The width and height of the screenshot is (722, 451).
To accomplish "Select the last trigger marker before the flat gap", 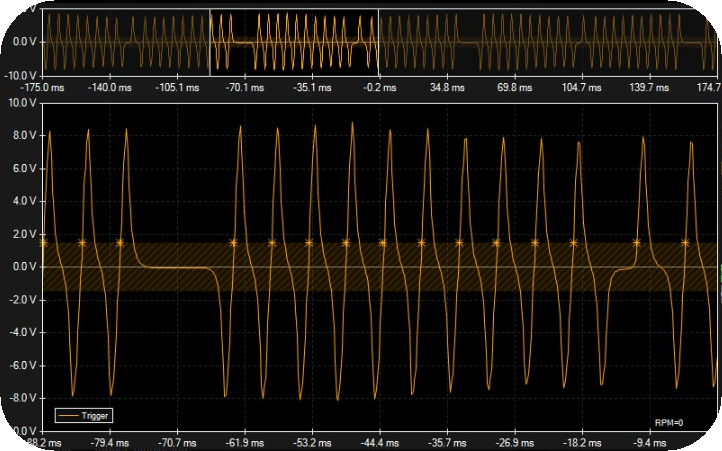I will tap(120, 242).
